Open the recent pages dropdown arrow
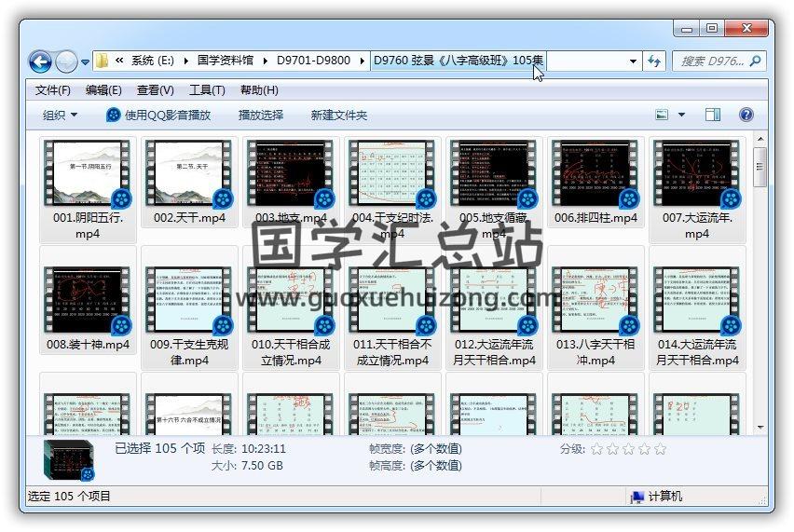This screenshot has width=794, height=532. [x=85, y=62]
